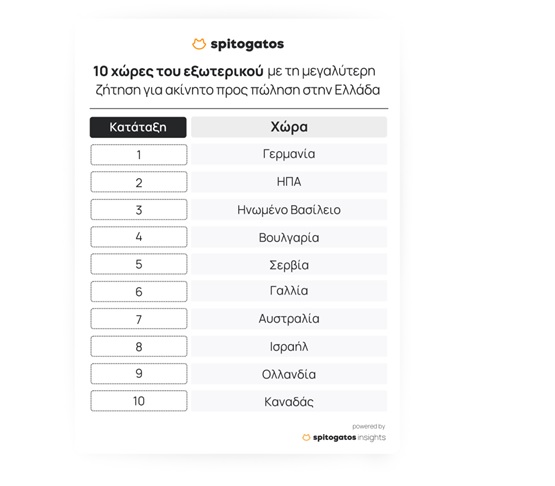Select the Χώρα column header
Image resolution: width=555 pixels, height=486 pixels.
pos(289,127)
